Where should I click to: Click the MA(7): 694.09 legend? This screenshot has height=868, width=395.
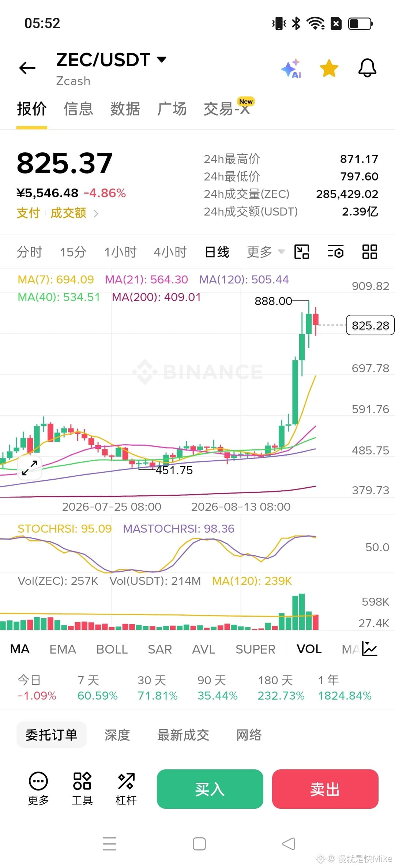56,279
